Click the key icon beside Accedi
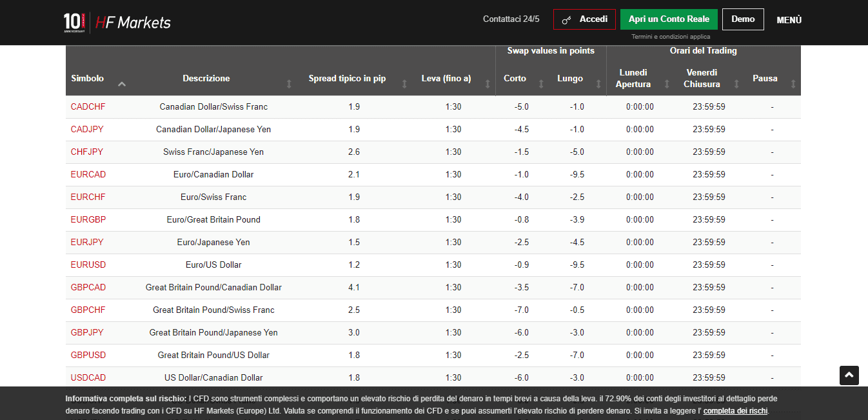 [567, 19]
